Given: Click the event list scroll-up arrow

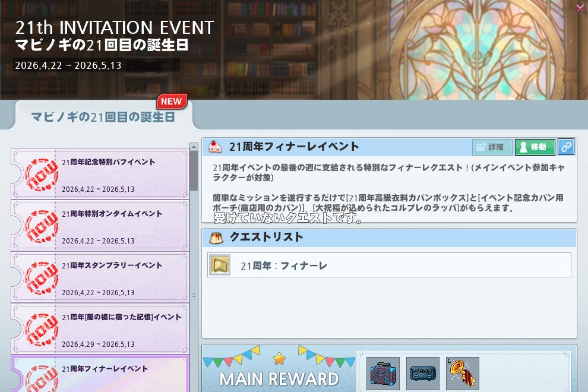Looking at the screenshot, I should [x=194, y=147].
